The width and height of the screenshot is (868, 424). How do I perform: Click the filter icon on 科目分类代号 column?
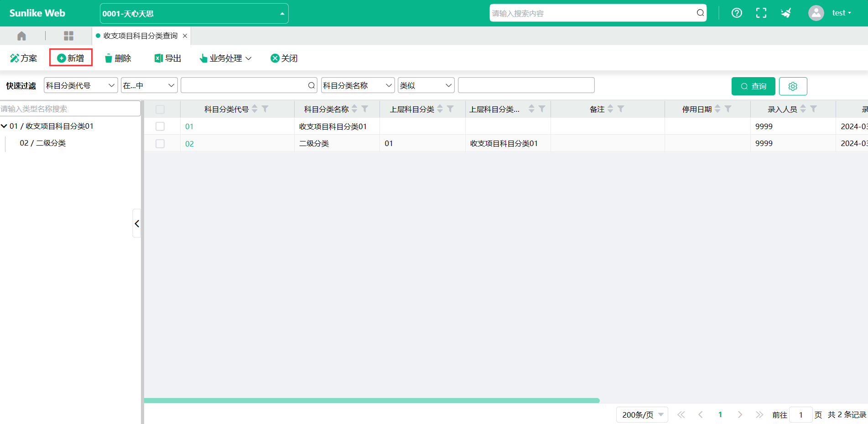[x=265, y=109]
